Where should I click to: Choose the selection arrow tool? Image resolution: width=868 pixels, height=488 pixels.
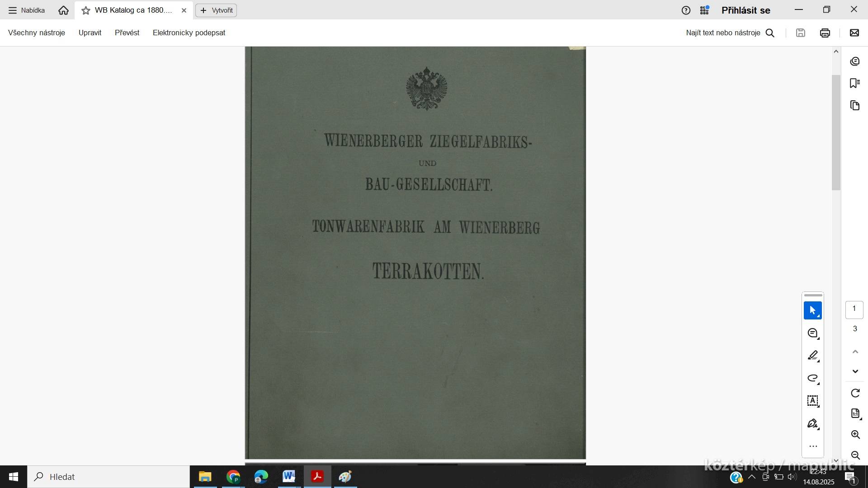point(813,310)
